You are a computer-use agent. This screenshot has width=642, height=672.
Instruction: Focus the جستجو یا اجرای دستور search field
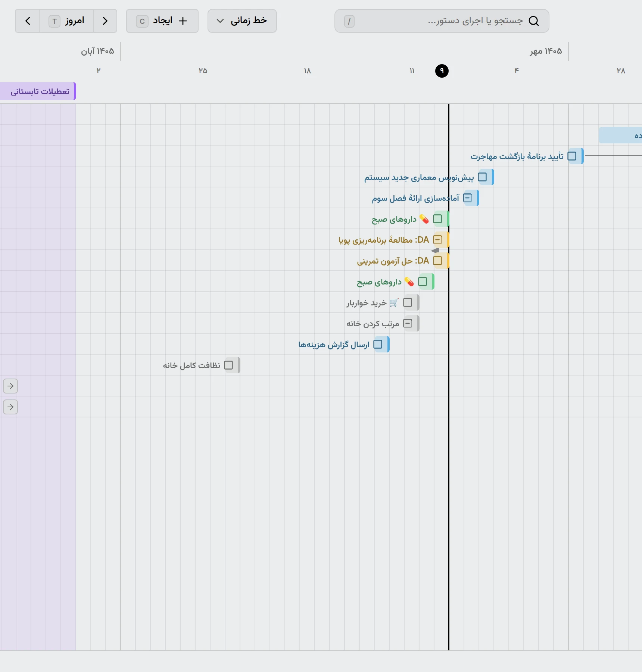442,21
